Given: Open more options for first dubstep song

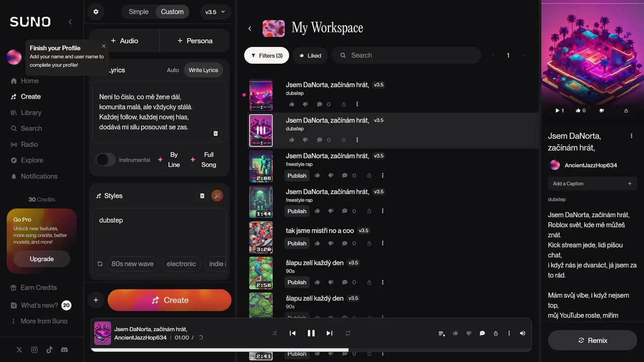Looking at the screenshot, I should tap(357, 104).
